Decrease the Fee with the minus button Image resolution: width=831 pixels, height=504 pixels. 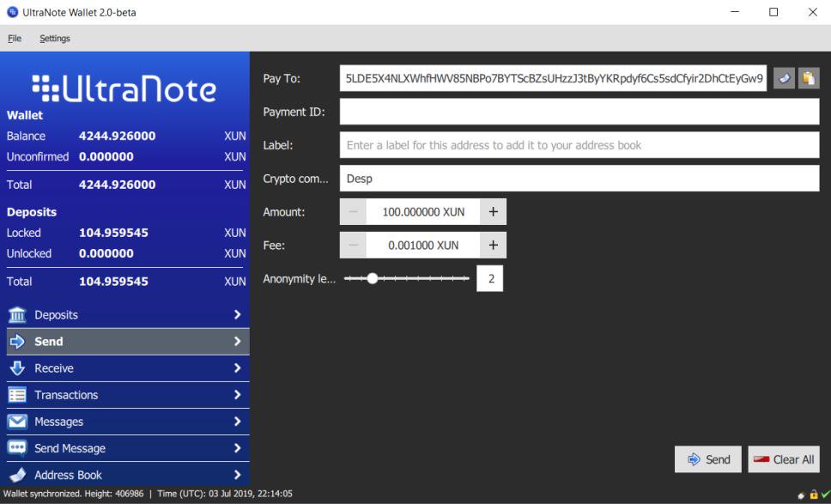point(353,246)
